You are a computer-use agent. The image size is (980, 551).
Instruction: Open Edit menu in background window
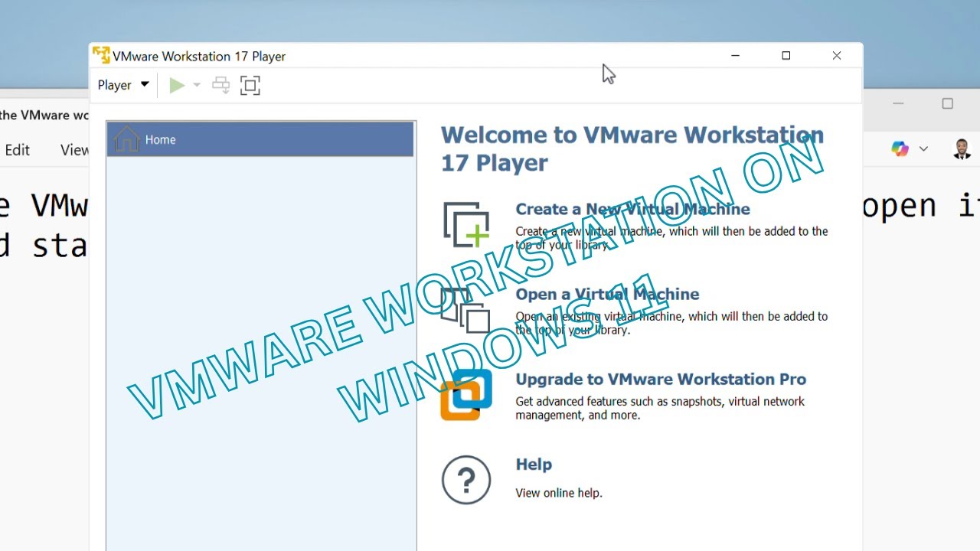coord(17,150)
